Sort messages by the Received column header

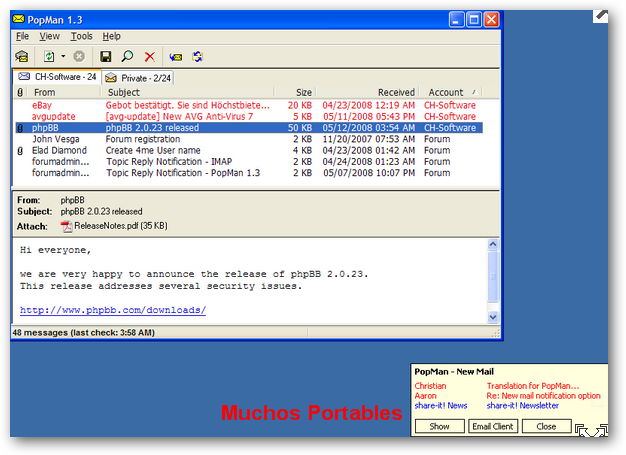[367, 93]
